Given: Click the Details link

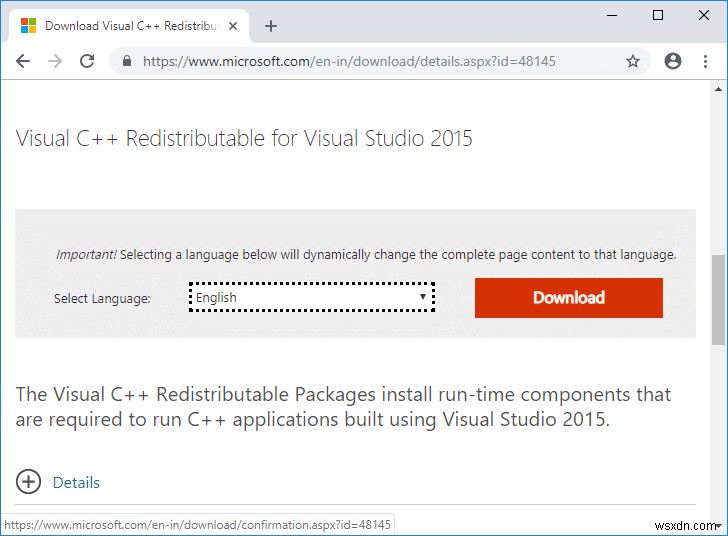Looking at the screenshot, I should click(76, 483).
